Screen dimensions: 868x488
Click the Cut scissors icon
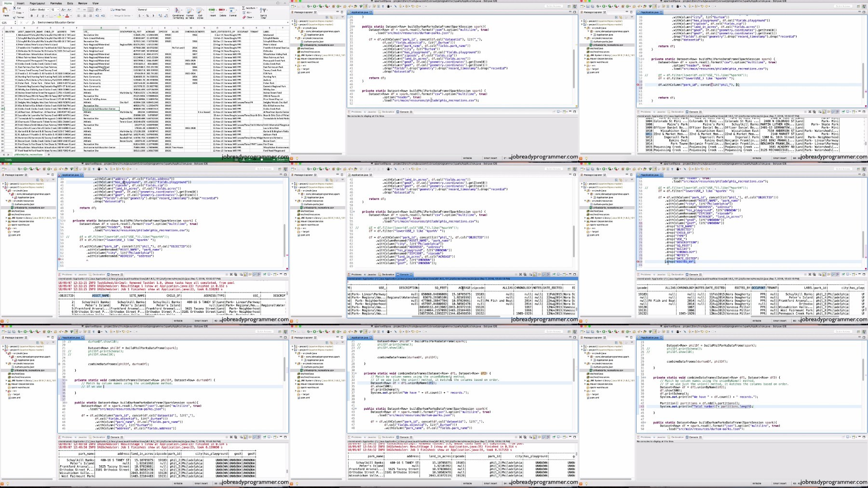14,8
